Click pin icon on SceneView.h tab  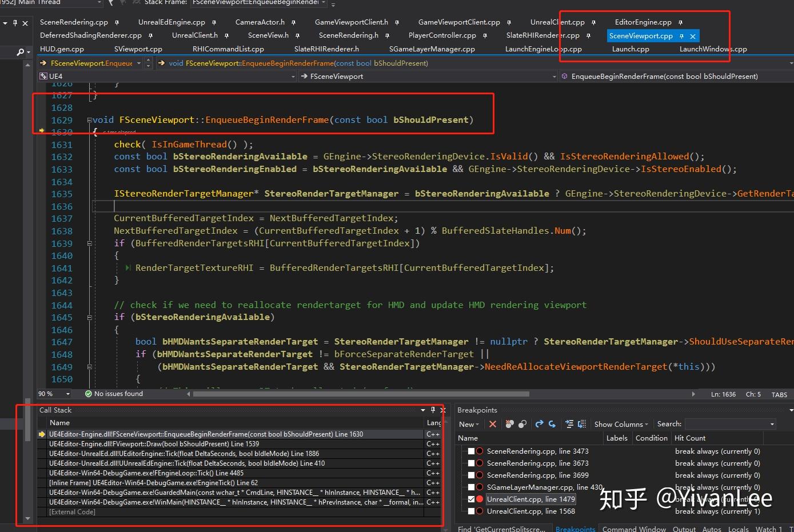(x=297, y=35)
